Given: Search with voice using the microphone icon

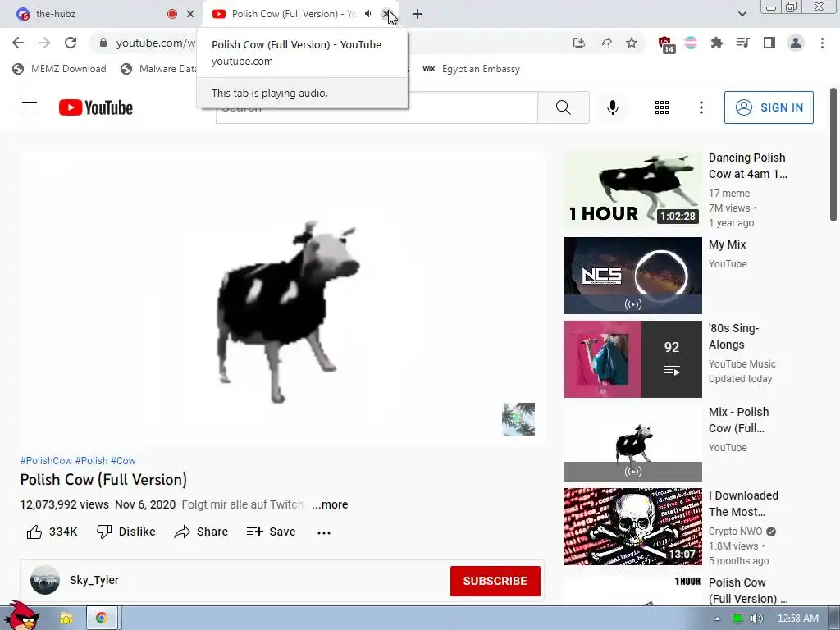Looking at the screenshot, I should (612, 107).
